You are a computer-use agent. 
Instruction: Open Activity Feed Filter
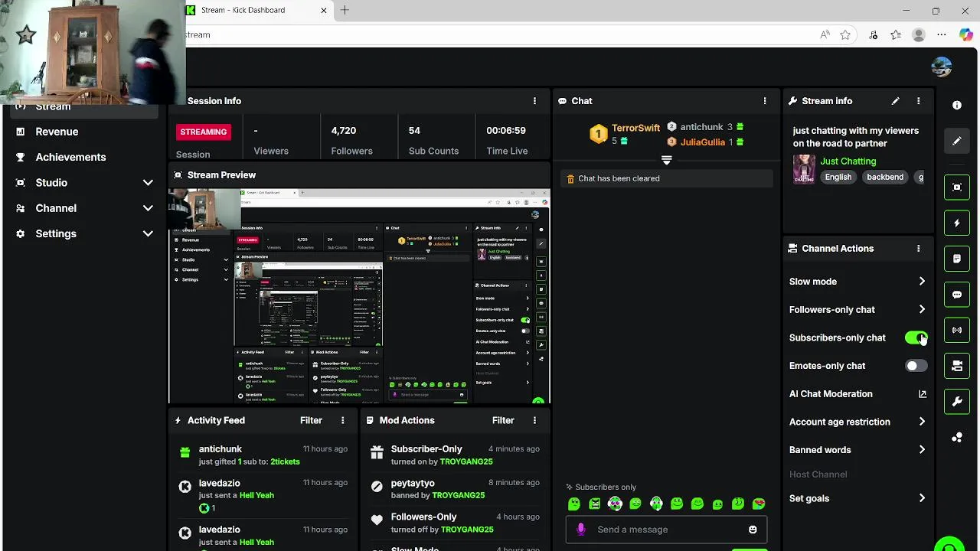click(x=311, y=420)
